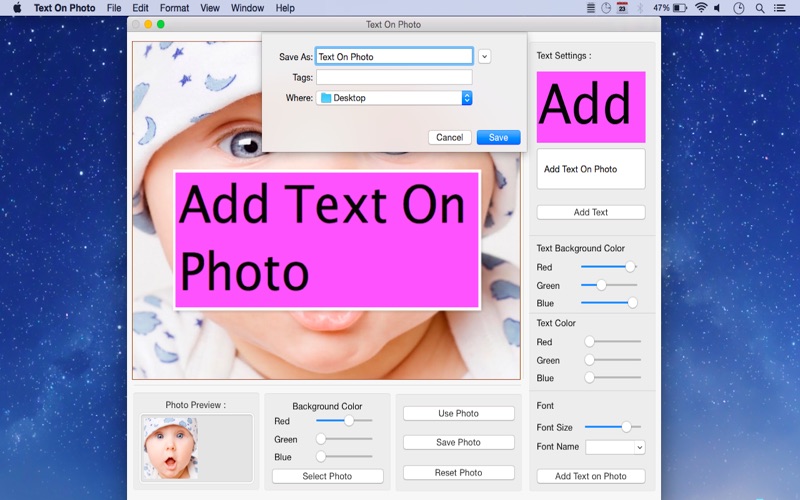The image size is (800, 500).
Task: Click the yellow minimize window button
Action: 148,24
